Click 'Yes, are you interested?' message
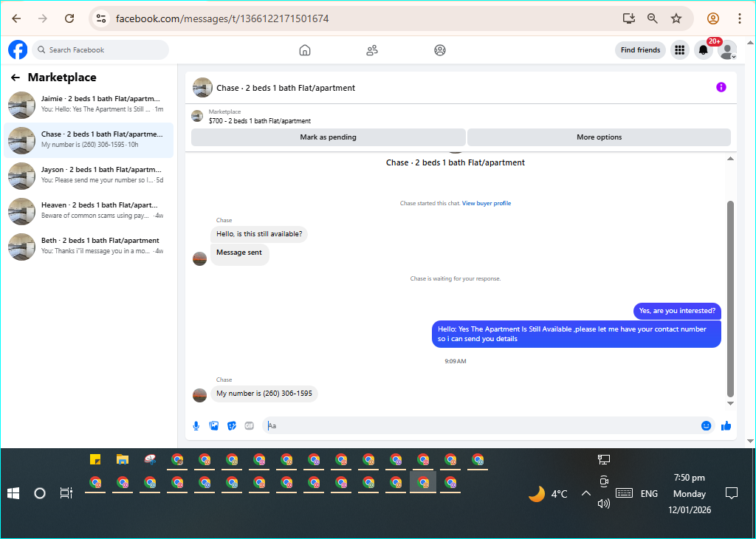 (677, 311)
